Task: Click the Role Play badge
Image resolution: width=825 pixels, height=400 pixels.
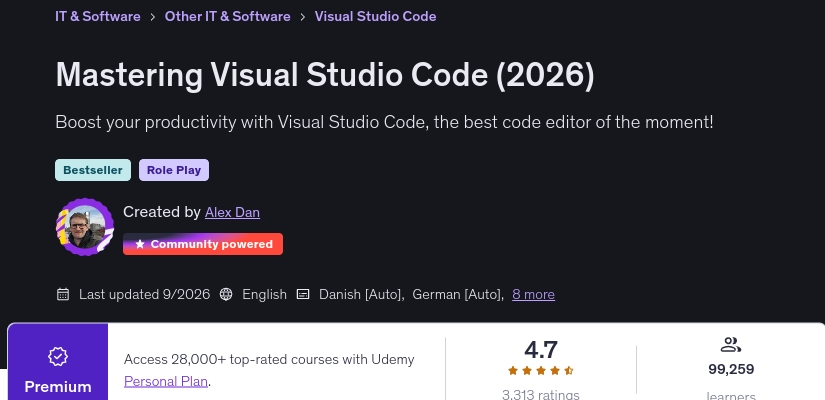Action: [x=174, y=170]
